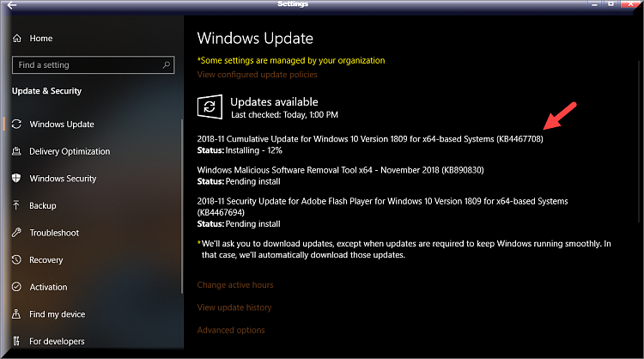The height and width of the screenshot is (359, 644).
Task: Click the Windows Security shield icon
Action: pos(16,179)
